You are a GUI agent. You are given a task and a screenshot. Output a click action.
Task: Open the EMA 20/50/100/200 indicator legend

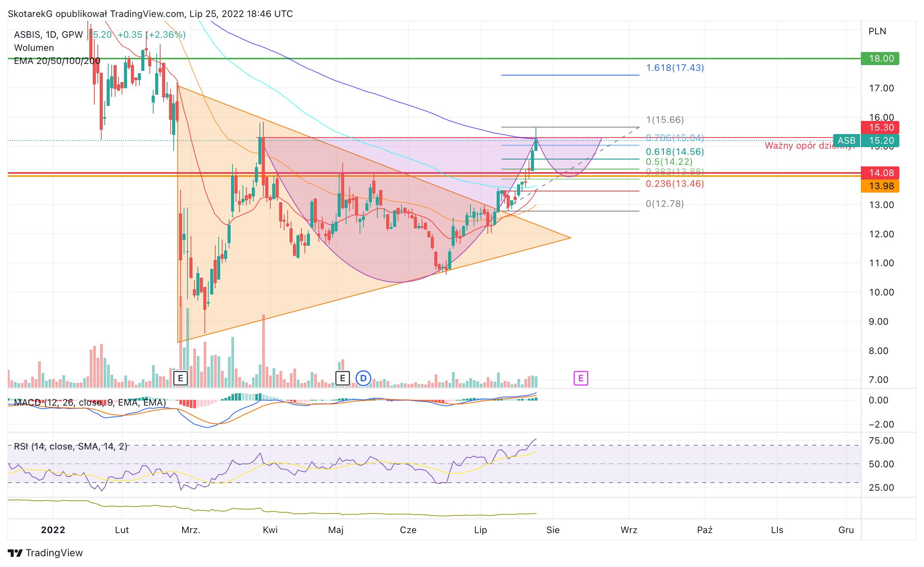pos(57,61)
